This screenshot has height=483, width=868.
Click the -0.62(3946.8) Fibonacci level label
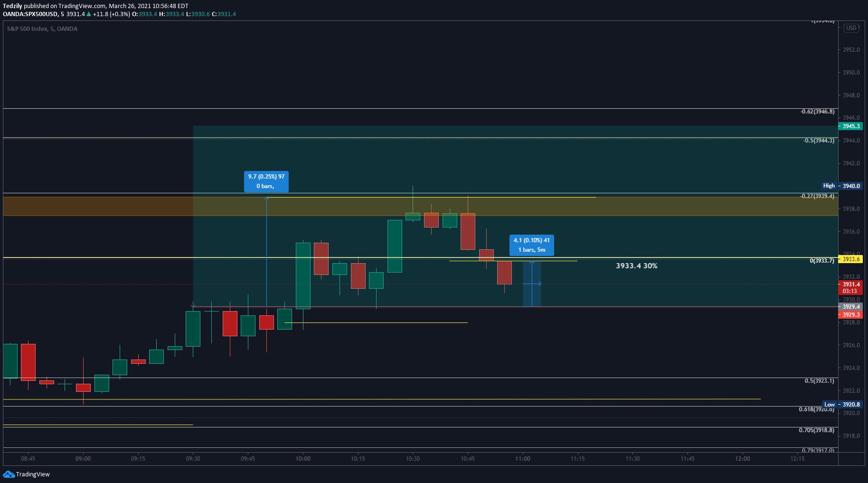point(817,112)
